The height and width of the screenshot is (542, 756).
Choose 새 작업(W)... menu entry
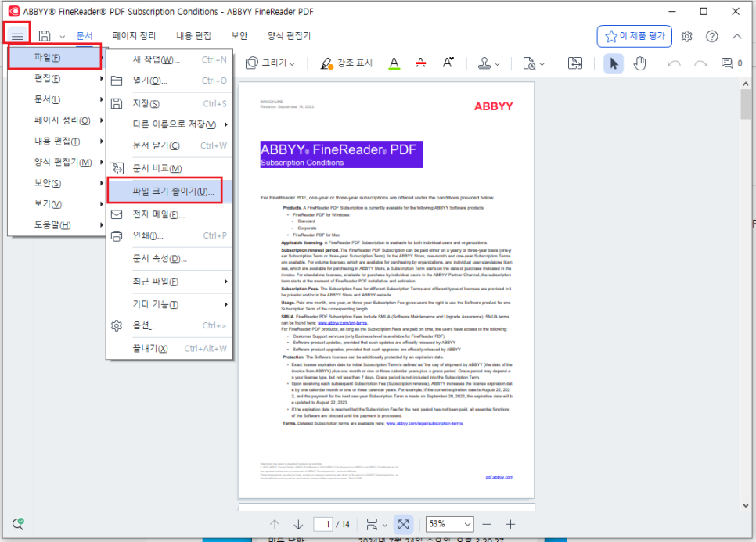click(169, 59)
